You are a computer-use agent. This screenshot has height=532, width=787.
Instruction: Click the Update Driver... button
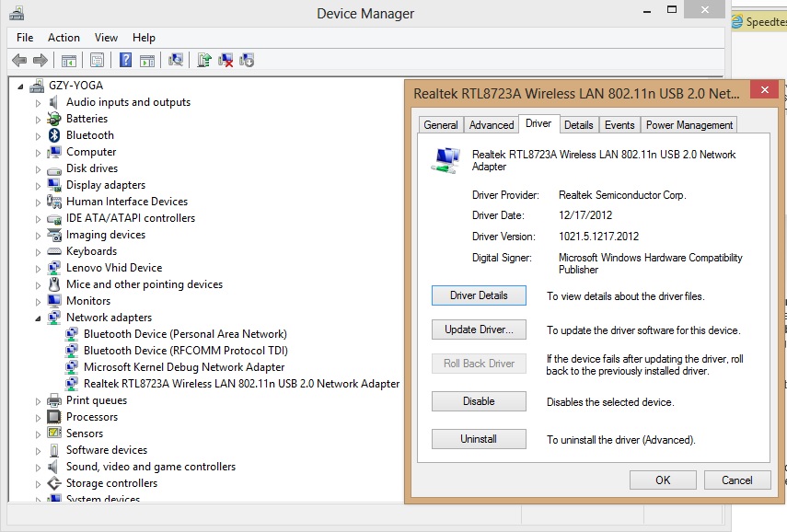click(479, 330)
